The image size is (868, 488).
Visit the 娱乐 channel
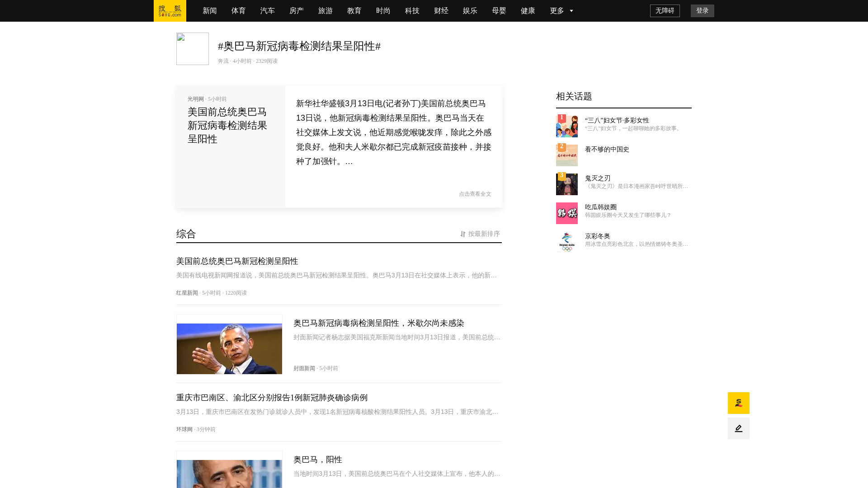pyautogui.click(x=470, y=11)
